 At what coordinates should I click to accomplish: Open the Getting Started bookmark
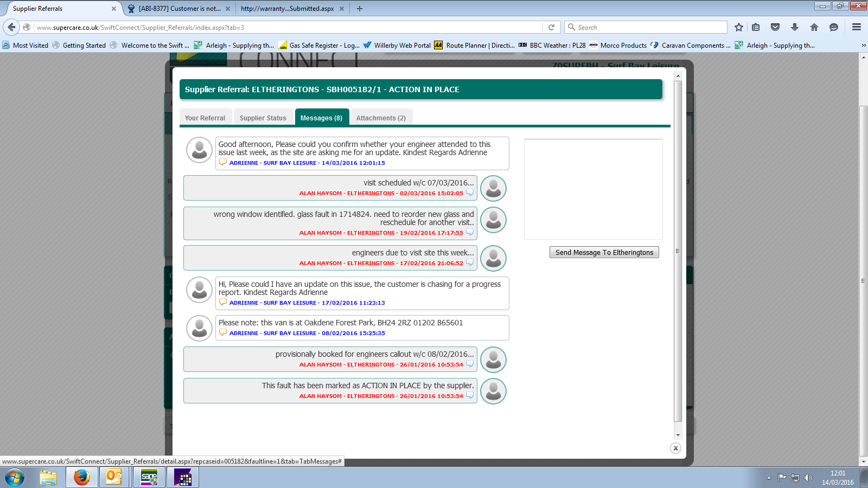pos(79,46)
